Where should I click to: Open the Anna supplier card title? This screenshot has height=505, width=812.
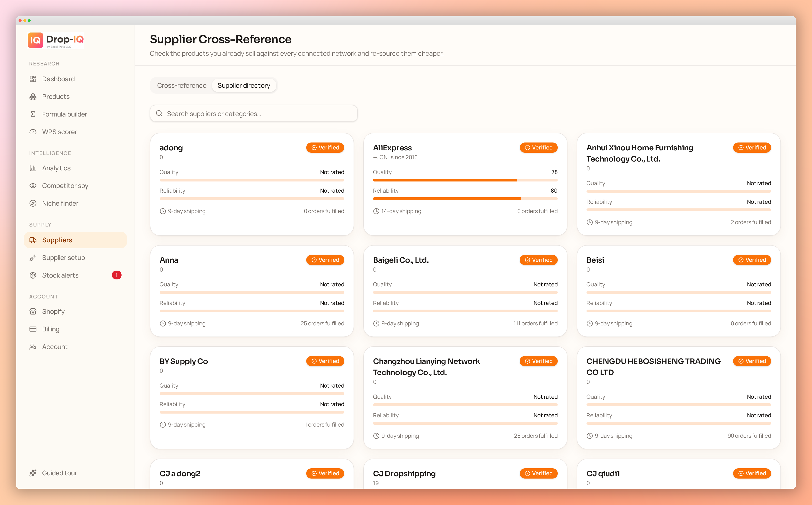click(169, 260)
